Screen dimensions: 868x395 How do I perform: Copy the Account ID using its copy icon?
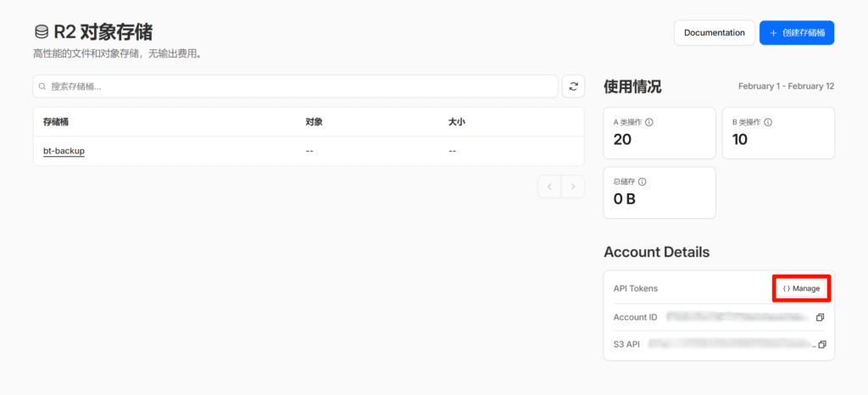point(820,318)
